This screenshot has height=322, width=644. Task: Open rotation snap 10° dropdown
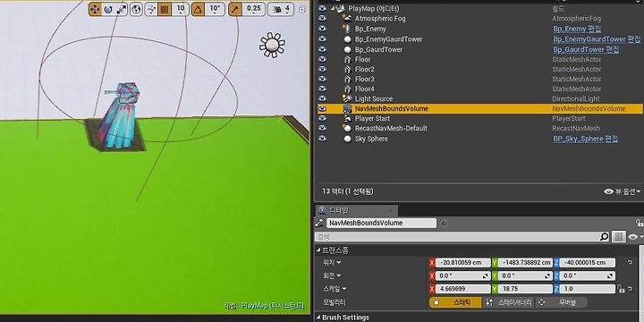[215, 9]
